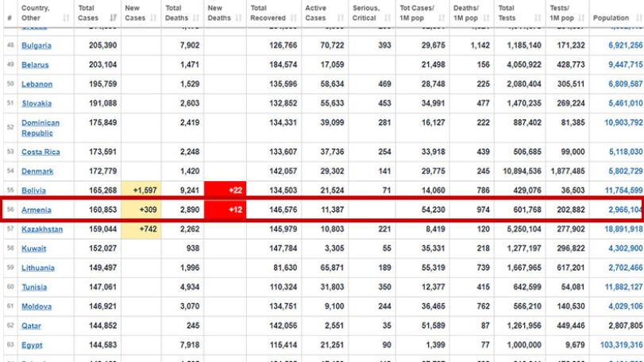Sort by Tests/1M pop column arrows
Viewport: 644px width, 362px height.
click(x=581, y=18)
